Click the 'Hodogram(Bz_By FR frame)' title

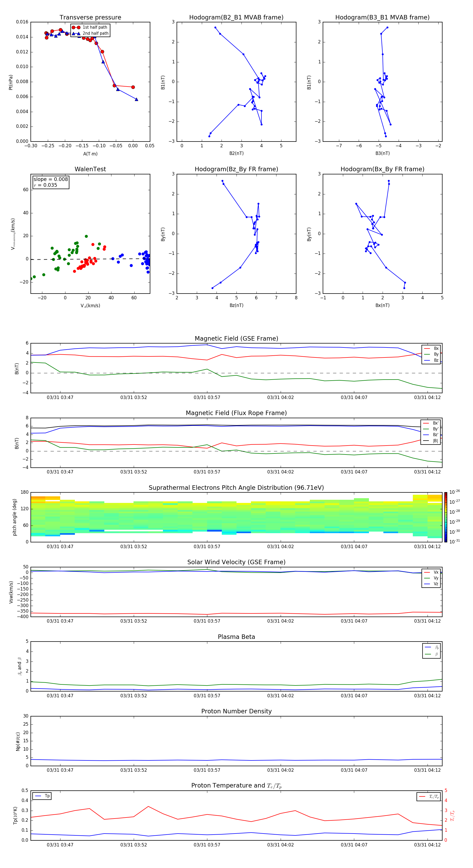coord(236,169)
